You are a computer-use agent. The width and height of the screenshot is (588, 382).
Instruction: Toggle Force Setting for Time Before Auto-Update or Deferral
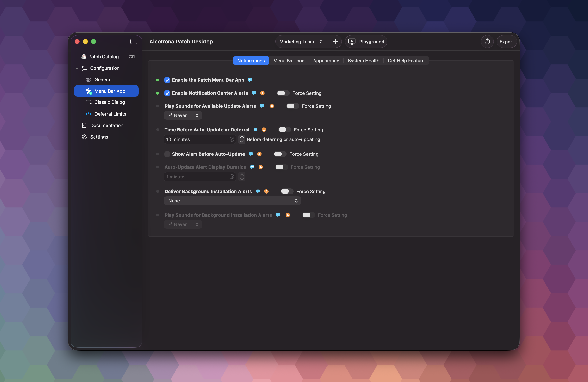[x=284, y=130]
